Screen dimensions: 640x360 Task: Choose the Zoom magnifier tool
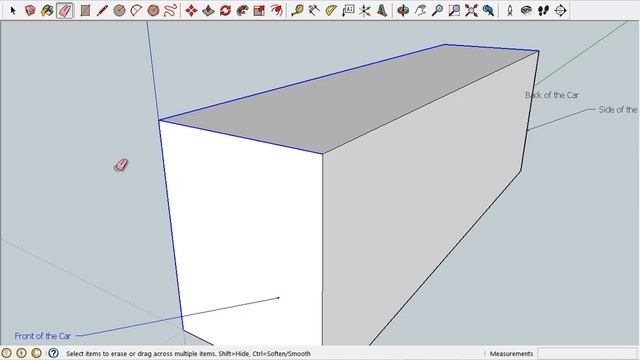pos(437,11)
